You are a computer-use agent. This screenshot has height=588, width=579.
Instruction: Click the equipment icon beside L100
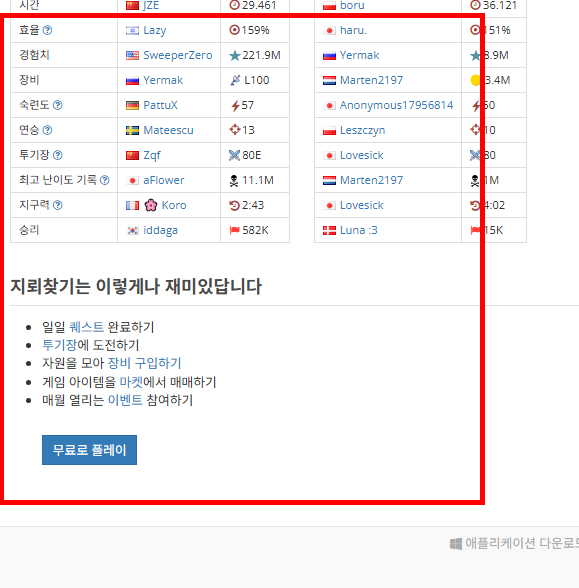[236, 80]
